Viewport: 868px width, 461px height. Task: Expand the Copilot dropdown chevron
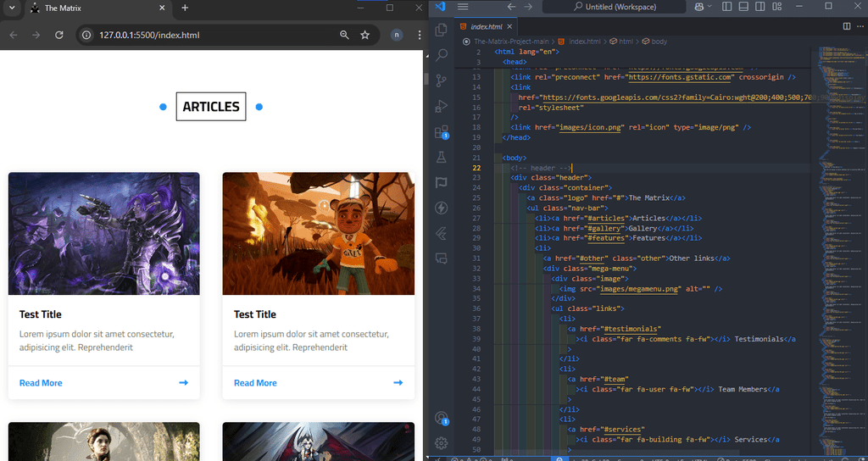709,7
